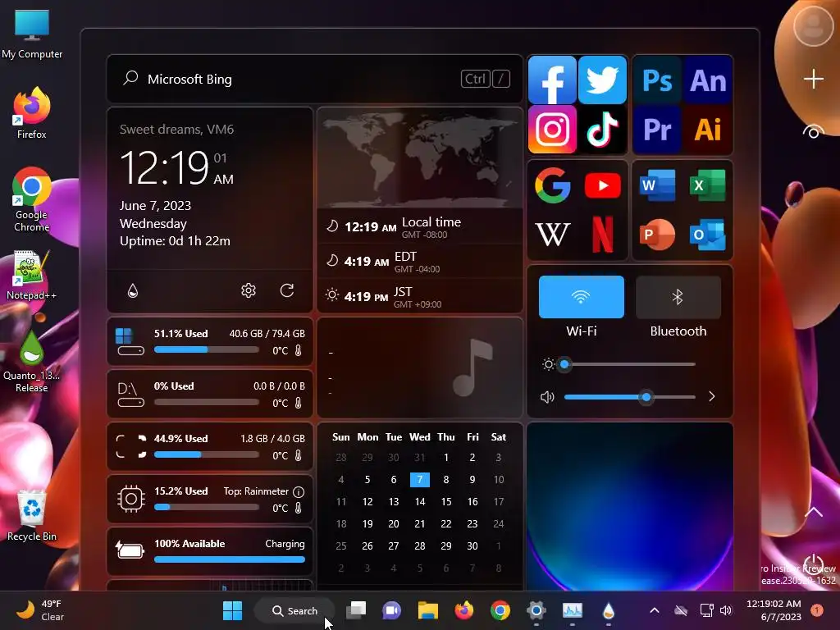Open Photoshop (Ps) shortcut
This screenshot has height=630, width=840.
(x=657, y=80)
